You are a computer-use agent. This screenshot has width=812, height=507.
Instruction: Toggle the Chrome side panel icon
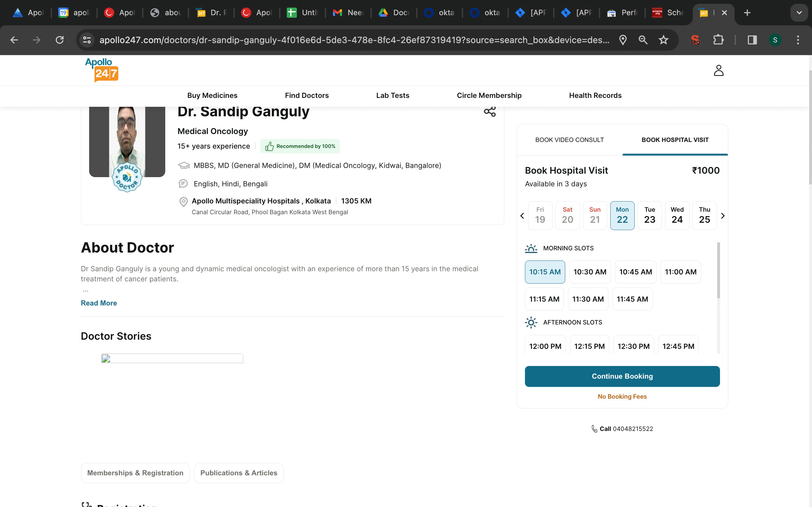pos(752,40)
